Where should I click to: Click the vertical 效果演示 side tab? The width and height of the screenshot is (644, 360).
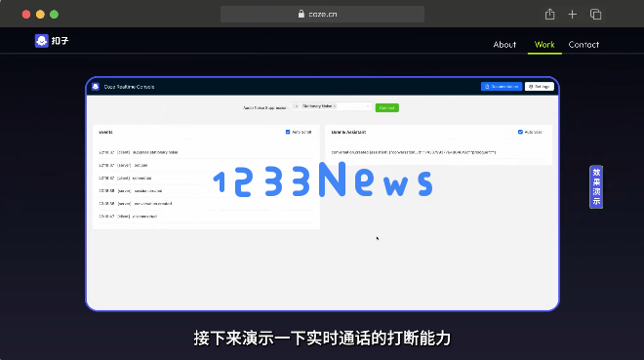[x=596, y=187]
